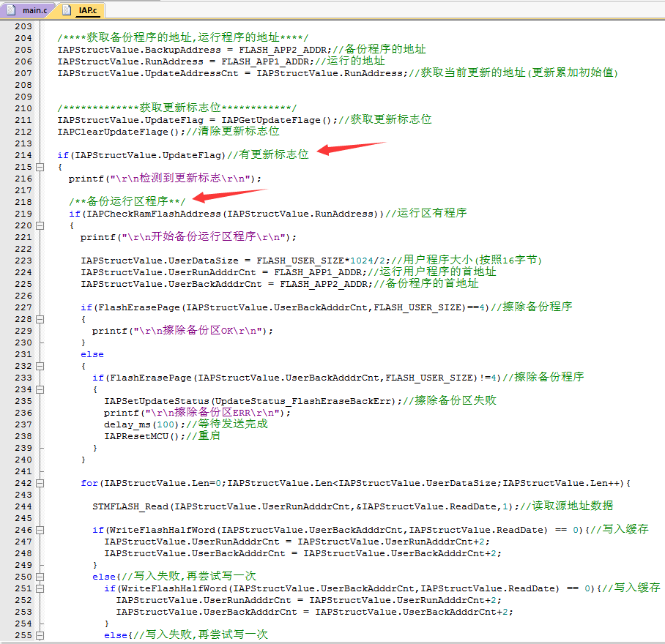Collapse the fold at line 234
This screenshot has width=665, height=644.
tap(40, 389)
